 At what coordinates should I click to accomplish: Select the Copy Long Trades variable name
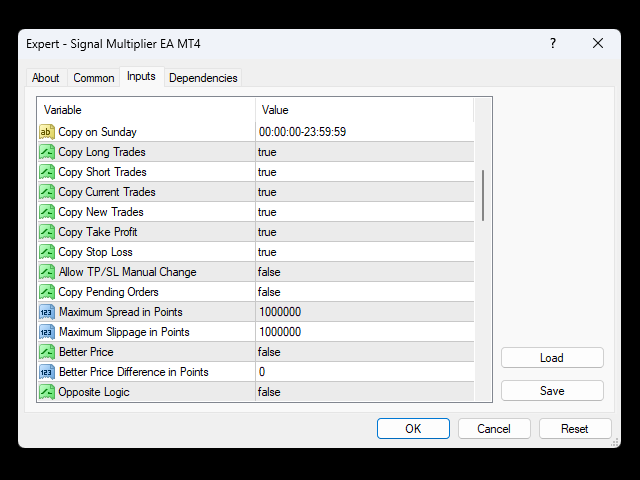(102, 152)
